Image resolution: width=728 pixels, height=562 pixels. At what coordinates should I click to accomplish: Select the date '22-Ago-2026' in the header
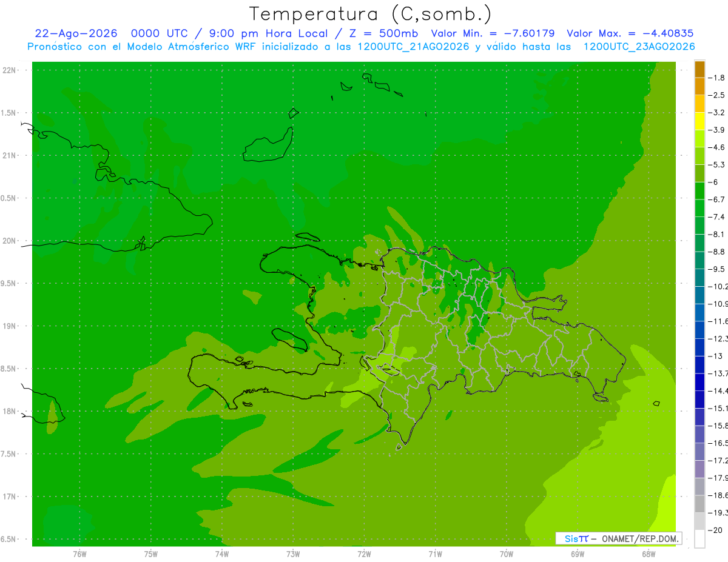pos(76,33)
